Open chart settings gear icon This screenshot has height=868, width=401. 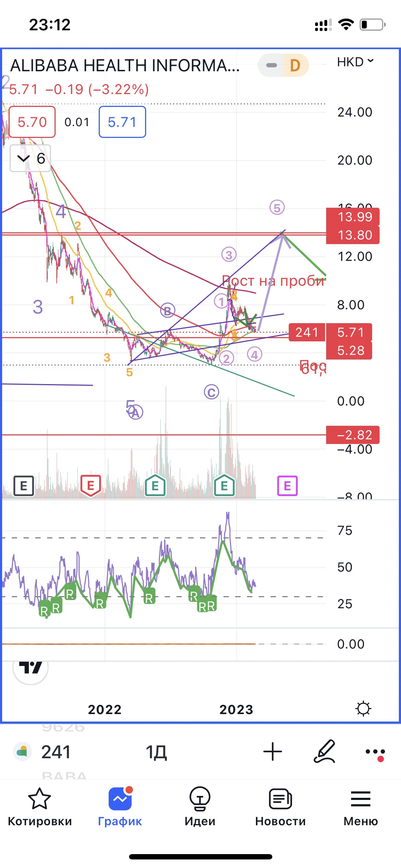point(363,709)
